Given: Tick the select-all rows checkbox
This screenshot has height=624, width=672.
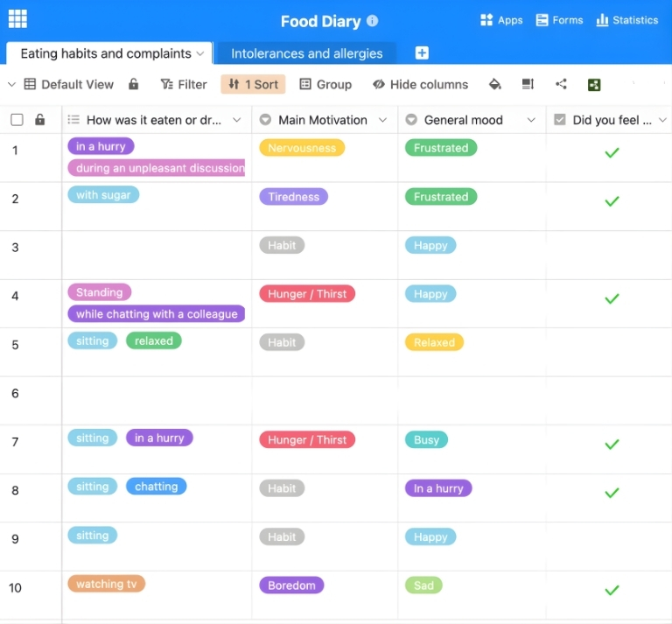Looking at the screenshot, I should point(17,121).
